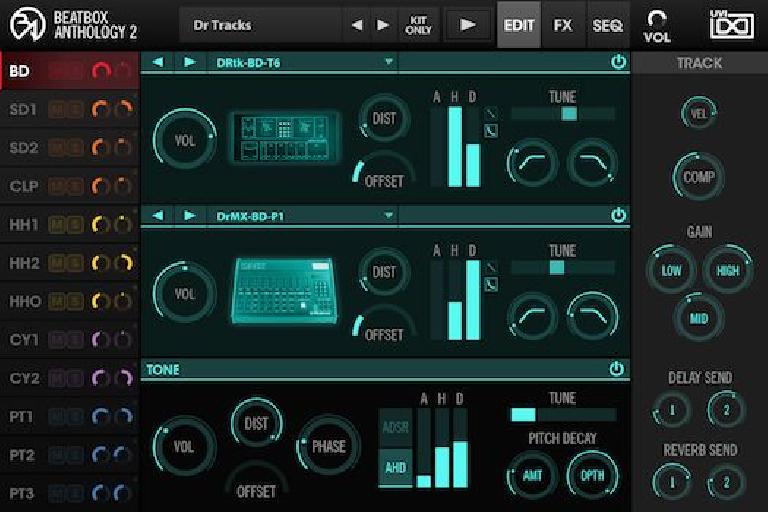Click the low-pass filter knob in the DRtk-BD-T6 layer
Image resolution: width=768 pixels, height=512 pixels.
[592, 163]
